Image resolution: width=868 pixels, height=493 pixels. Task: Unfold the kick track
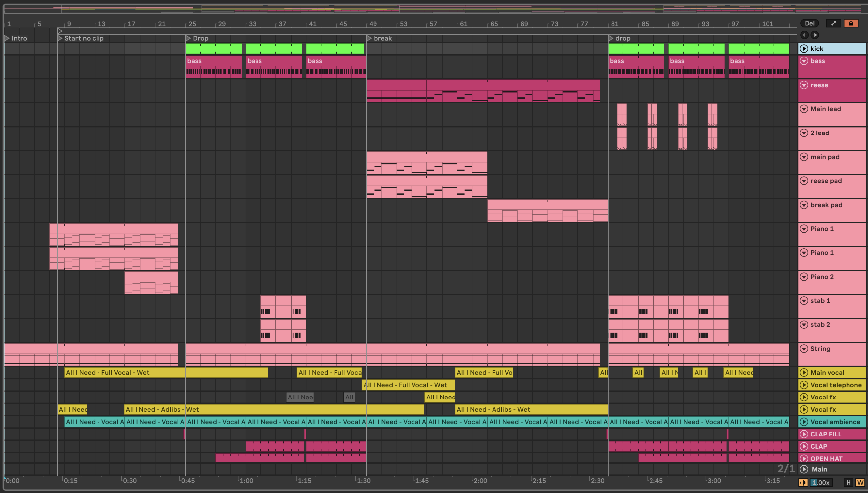tap(804, 49)
